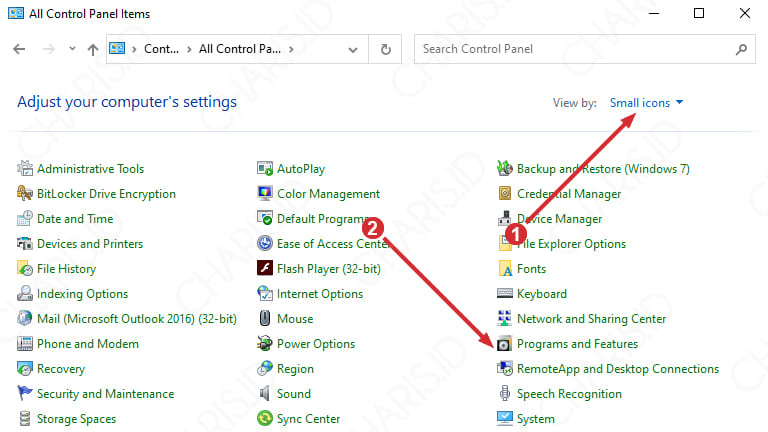Expand the address bar history dropdown
768x432 pixels.
click(x=353, y=49)
